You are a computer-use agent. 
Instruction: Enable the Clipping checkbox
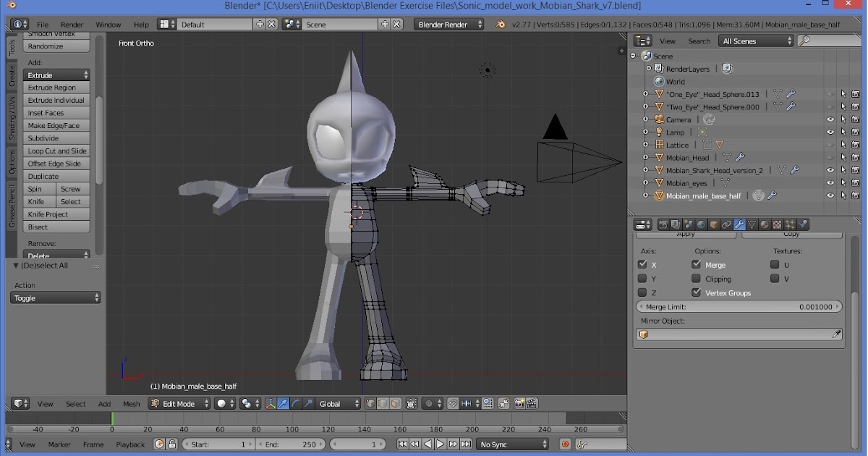[695, 279]
